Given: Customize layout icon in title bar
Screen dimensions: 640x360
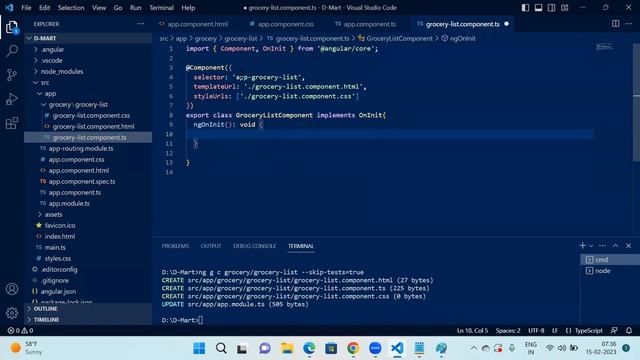Looking at the screenshot, I should [564, 8].
